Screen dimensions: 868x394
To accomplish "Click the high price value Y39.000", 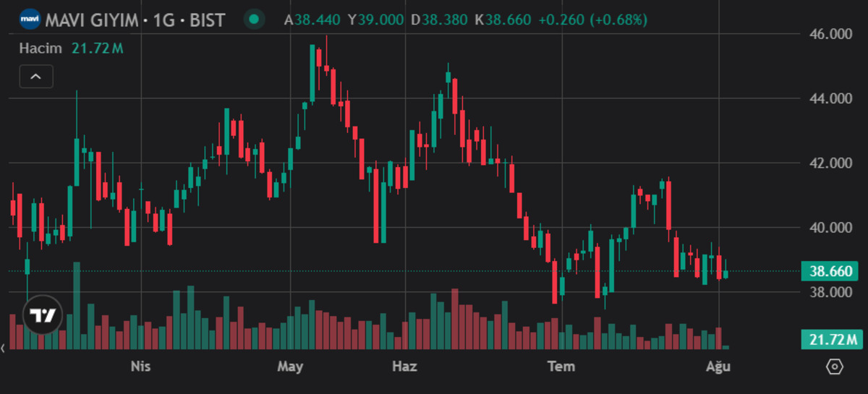I will coord(375,20).
